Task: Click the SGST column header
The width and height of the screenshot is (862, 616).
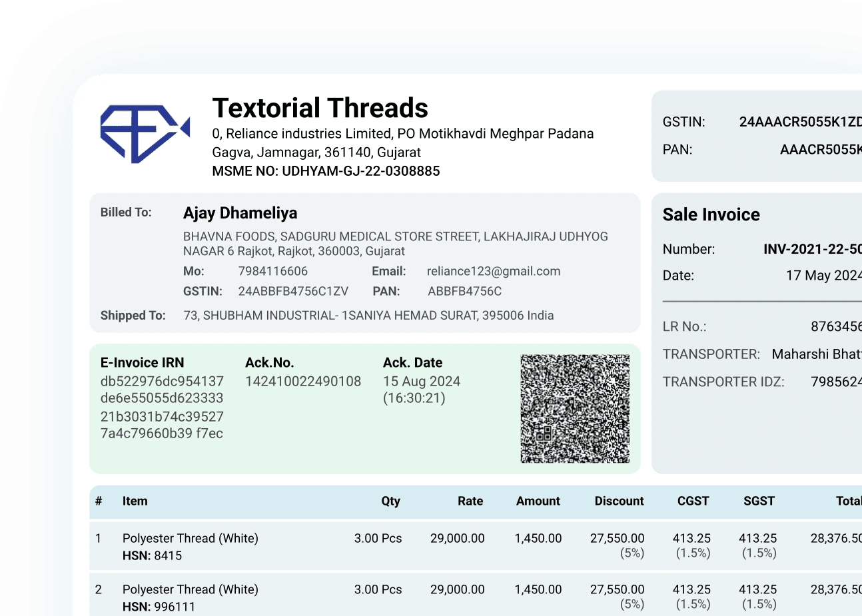Action: 759,501
